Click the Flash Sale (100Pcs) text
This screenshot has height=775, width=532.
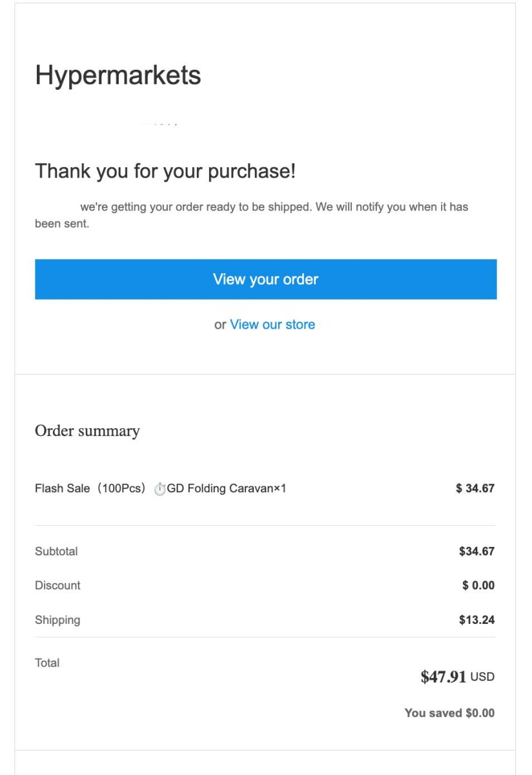coord(92,489)
